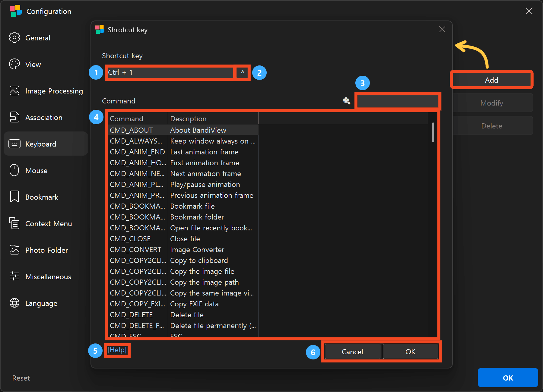Image resolution: width=543 pixels, height=392 pixels.
Task: Sort by the Description column header
Action: pyautogui.click(x=213, y=119)
